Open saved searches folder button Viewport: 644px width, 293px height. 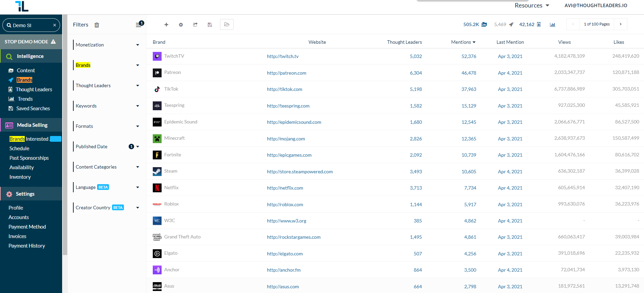click(x=227, y=24)
